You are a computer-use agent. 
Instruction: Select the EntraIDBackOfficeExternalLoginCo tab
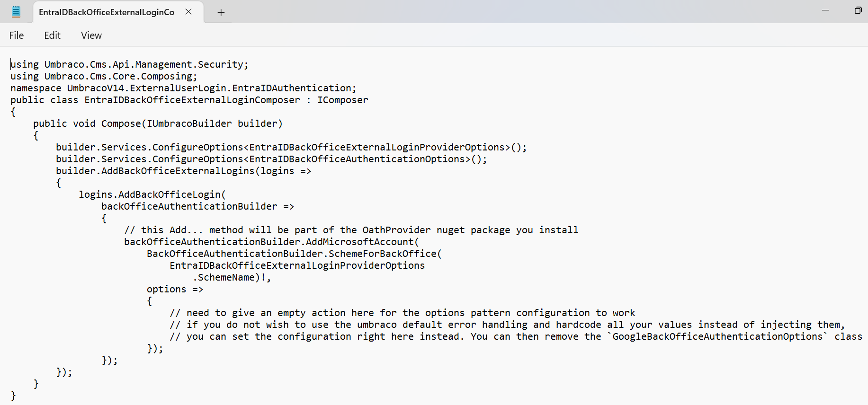tap(107, 12)
